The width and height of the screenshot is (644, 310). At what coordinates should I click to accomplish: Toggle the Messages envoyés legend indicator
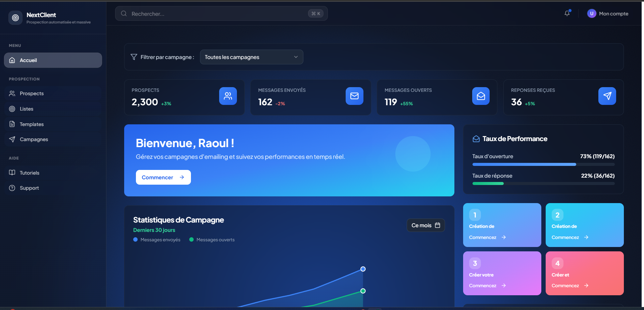click(x=136, y=240)
